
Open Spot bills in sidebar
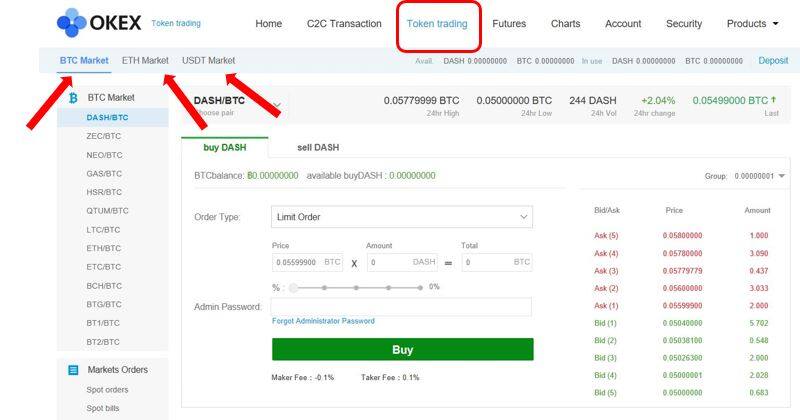click(103, 408)
